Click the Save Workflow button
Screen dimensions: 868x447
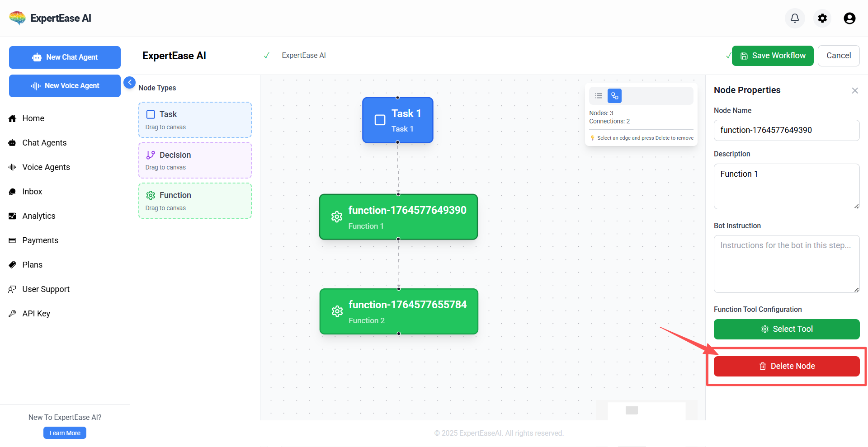click(773, 56)
